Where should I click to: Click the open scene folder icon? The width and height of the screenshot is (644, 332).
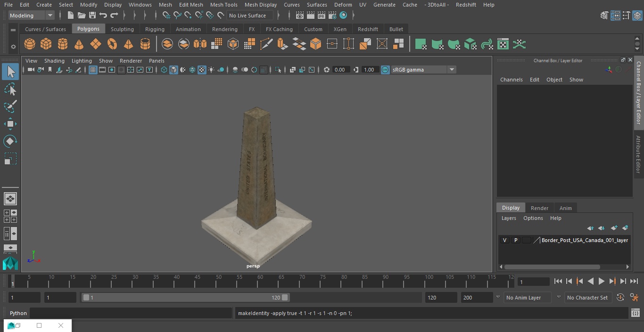[x=82, y=16]
